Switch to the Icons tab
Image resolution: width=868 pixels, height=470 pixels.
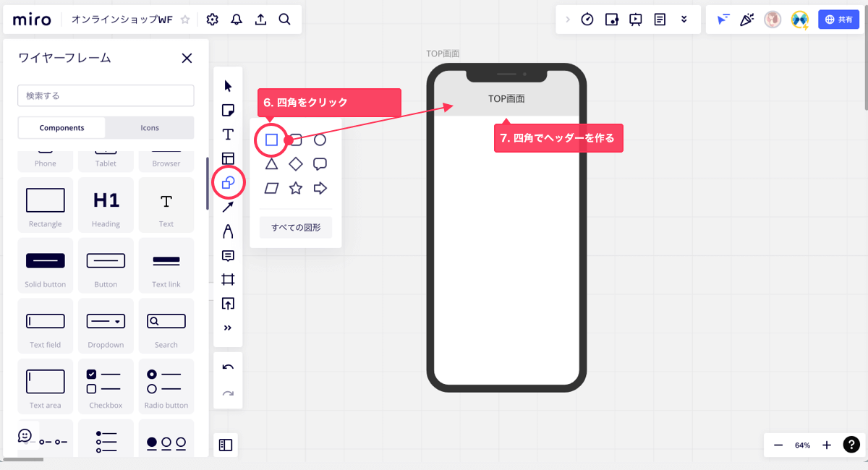pyautogui.click(x=150, y=128)
